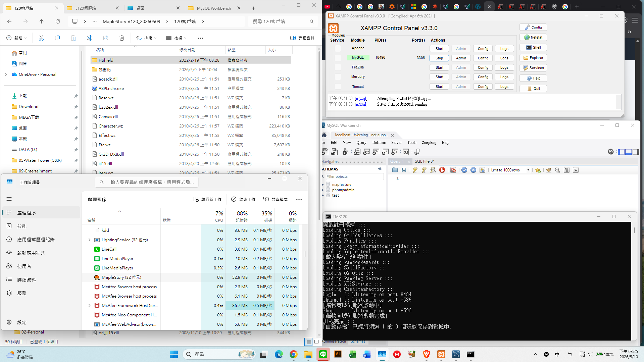Image resolution: width=644 pixels, height=362 pixels.
Task: Open Task Manager performance sidebar icon
Action: click(9, 226)
